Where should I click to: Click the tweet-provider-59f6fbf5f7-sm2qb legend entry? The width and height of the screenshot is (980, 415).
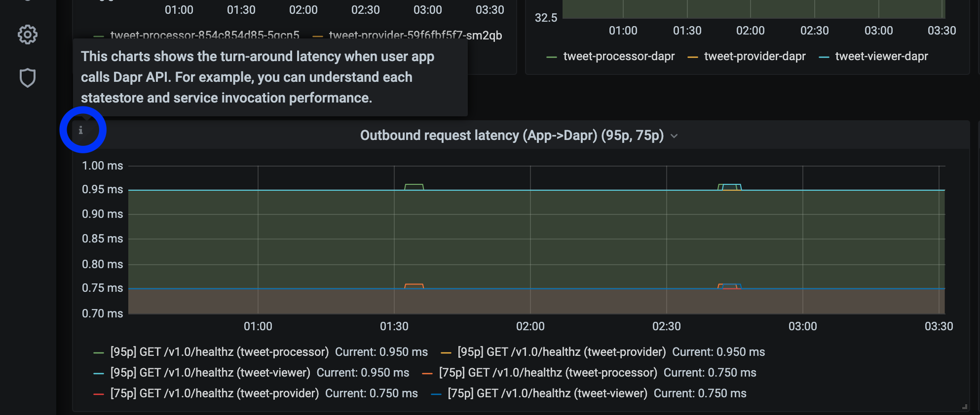(415, 35)
